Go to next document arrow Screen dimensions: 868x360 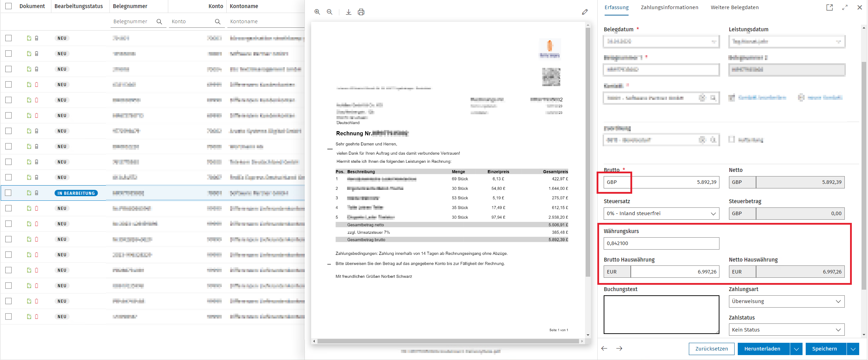pyautogui.click(x=619, y=348)
